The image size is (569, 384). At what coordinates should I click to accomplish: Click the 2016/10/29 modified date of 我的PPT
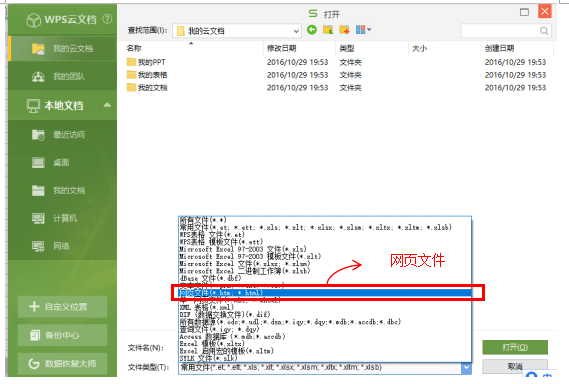[x=298, y=62]
